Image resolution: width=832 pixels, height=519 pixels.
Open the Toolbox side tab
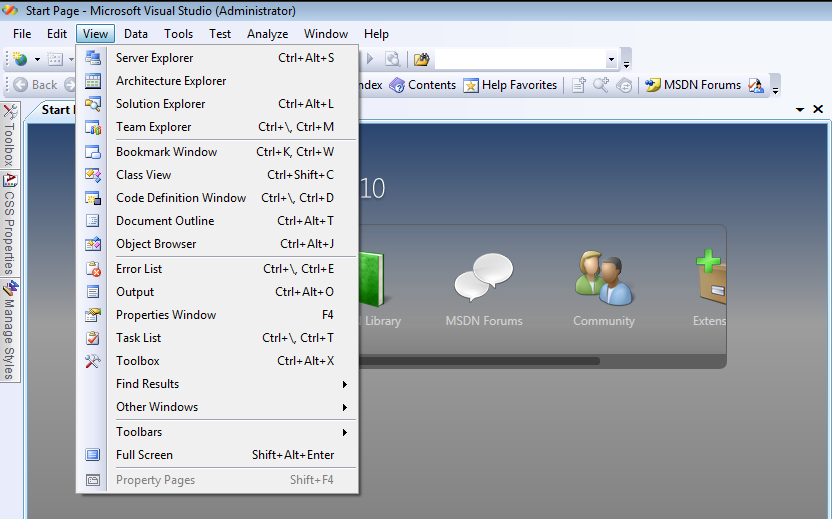click(x=10, y=135)
